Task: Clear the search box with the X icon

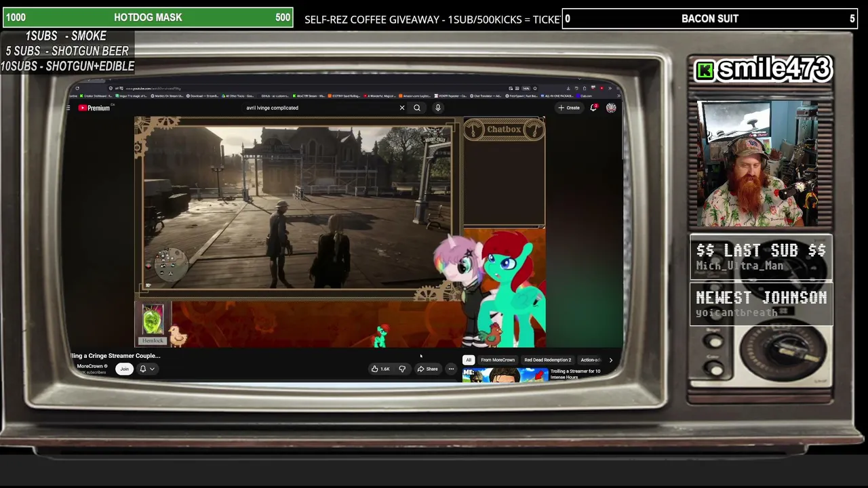Action: 402,108
